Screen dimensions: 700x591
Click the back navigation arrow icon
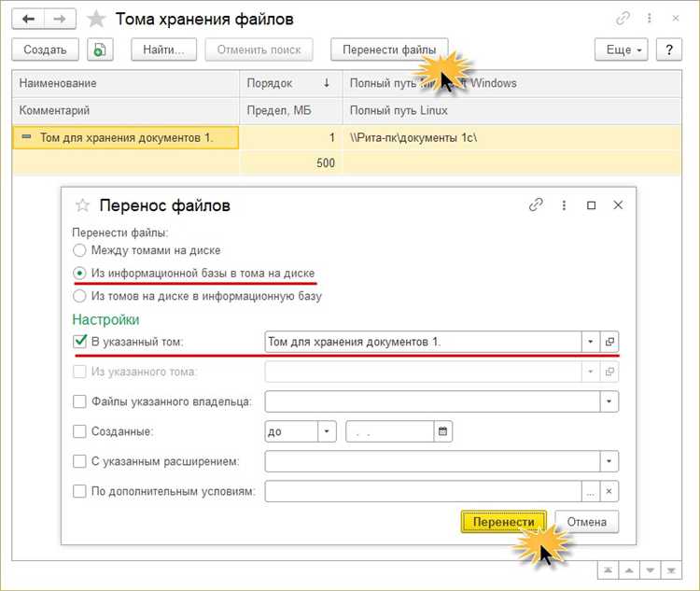[29, 19]
